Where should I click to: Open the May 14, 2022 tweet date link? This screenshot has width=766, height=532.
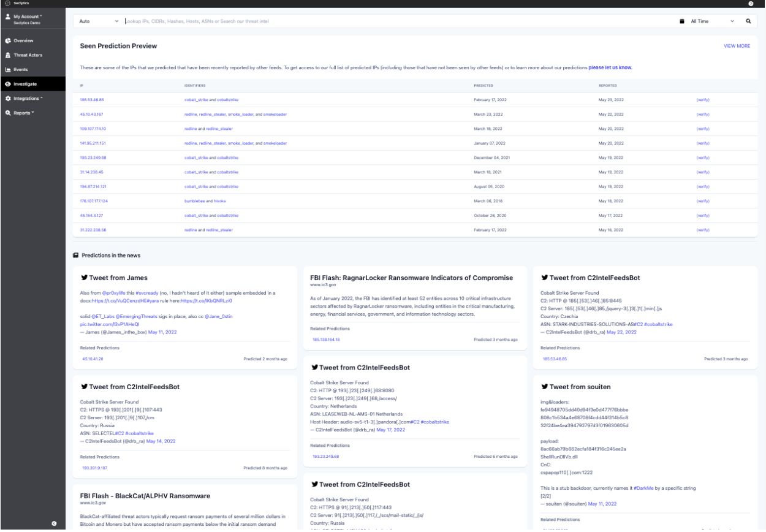point(162,441)
